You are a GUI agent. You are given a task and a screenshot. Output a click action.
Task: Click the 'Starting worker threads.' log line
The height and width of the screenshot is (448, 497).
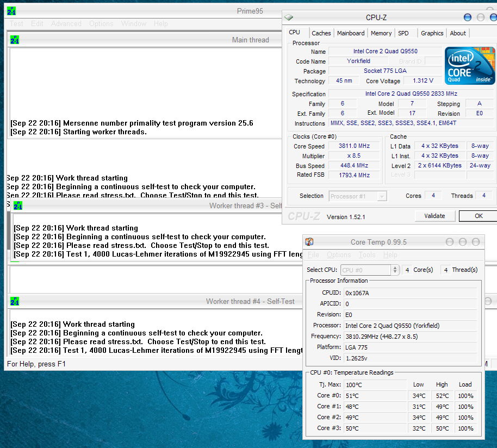79,132
